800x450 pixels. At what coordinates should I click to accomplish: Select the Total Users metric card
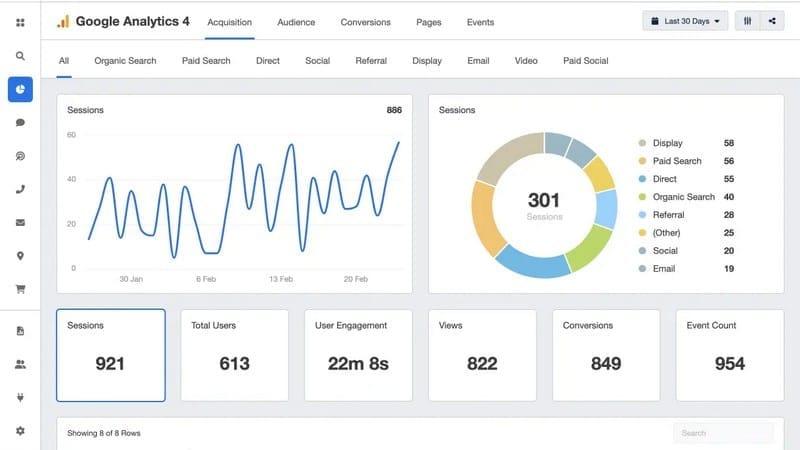[234, 355]
